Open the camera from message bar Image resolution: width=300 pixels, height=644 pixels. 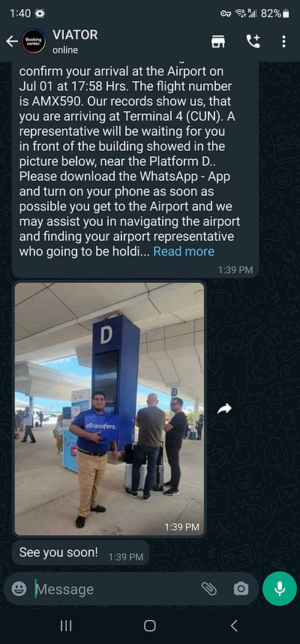point(241,589)
